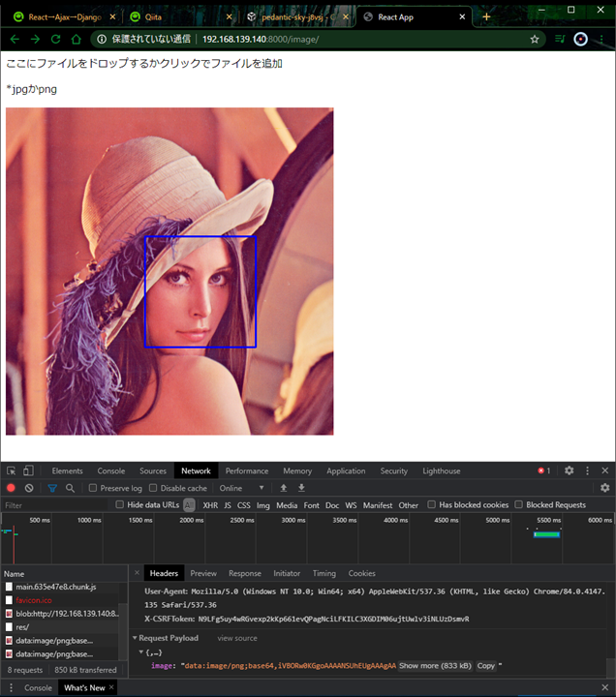Click the file drop zone text area

coord(144,64)
